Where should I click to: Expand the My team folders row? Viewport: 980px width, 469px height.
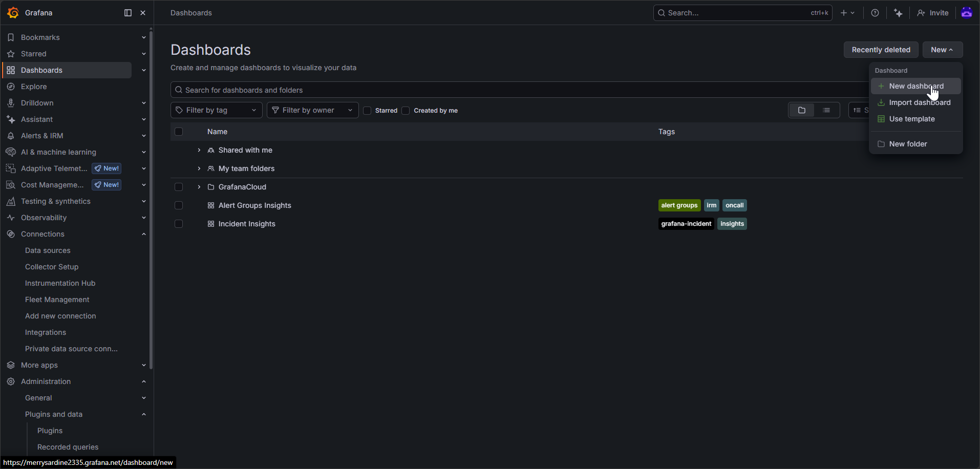click(199, 168)
